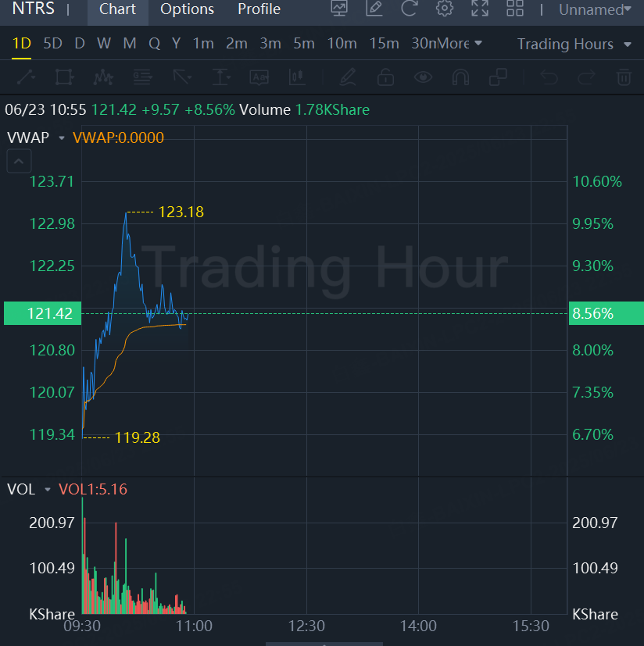Select the 5D timeframe

click(x=53, y=43)
